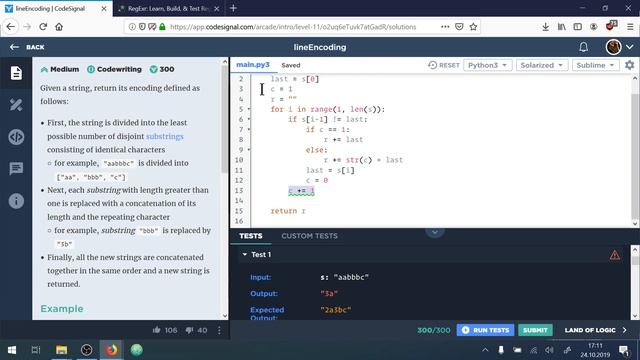The width and height of the screenshot is (640, 360).
Task: Click the Windows Start button
Action: pyautogui.click(x=12, y=350)
